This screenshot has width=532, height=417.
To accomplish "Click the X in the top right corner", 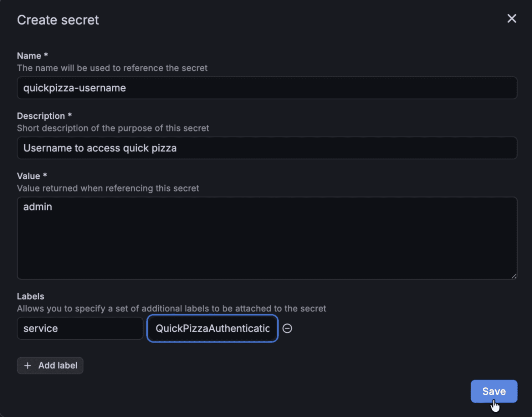I will [x=511, y=18].
